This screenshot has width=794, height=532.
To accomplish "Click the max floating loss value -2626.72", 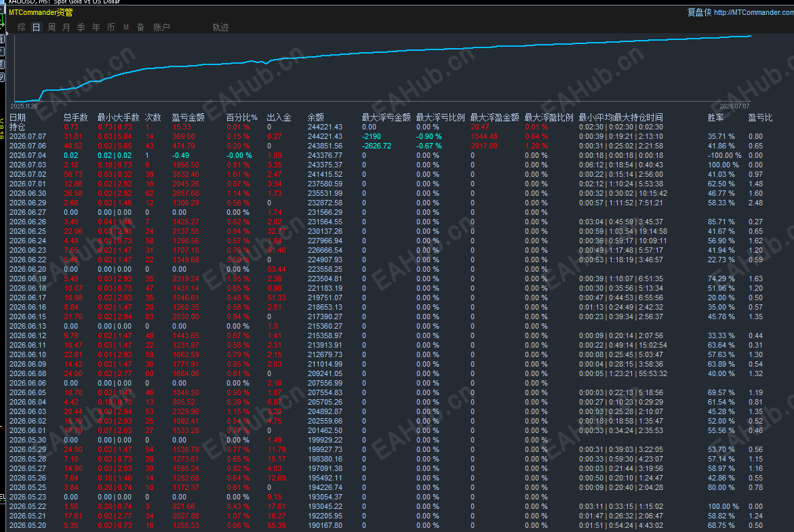I will (x=376, y=146).
